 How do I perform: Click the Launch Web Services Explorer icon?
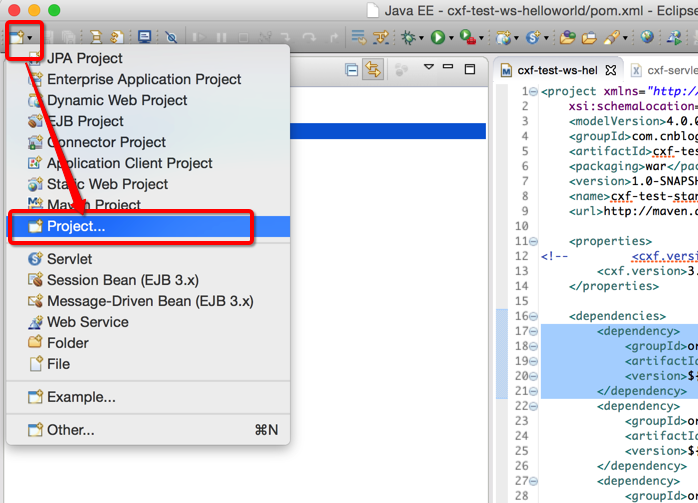(674, 37)
